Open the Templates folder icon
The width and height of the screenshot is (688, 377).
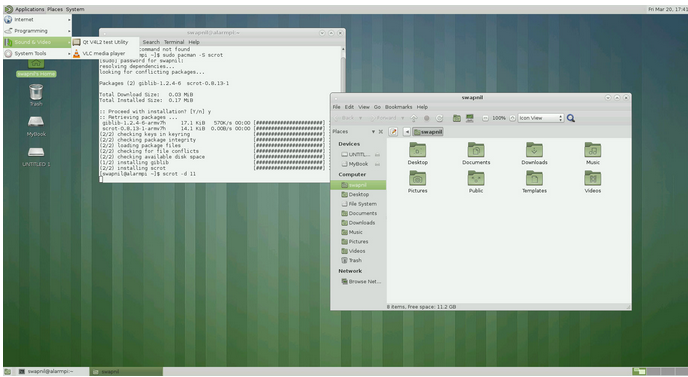tap(534, 182)
